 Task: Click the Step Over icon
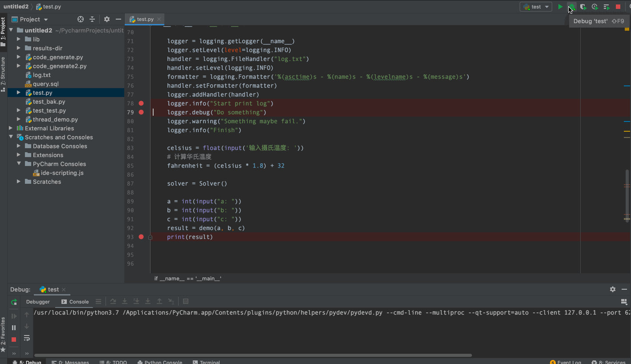pos(113,302)
